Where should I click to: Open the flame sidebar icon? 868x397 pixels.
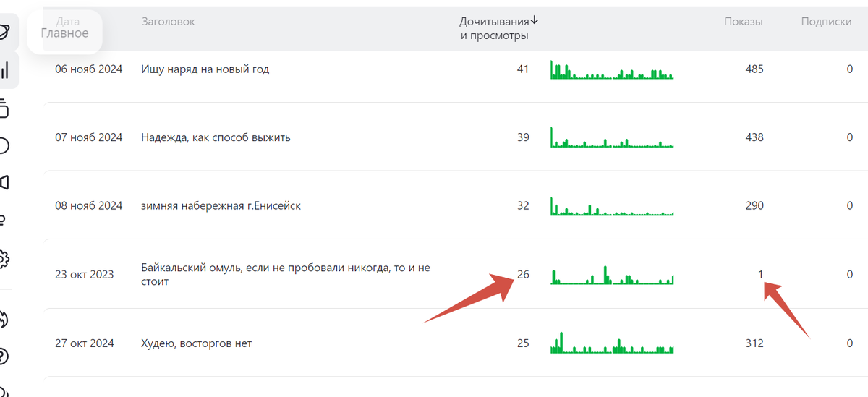[x=4, y=319]
